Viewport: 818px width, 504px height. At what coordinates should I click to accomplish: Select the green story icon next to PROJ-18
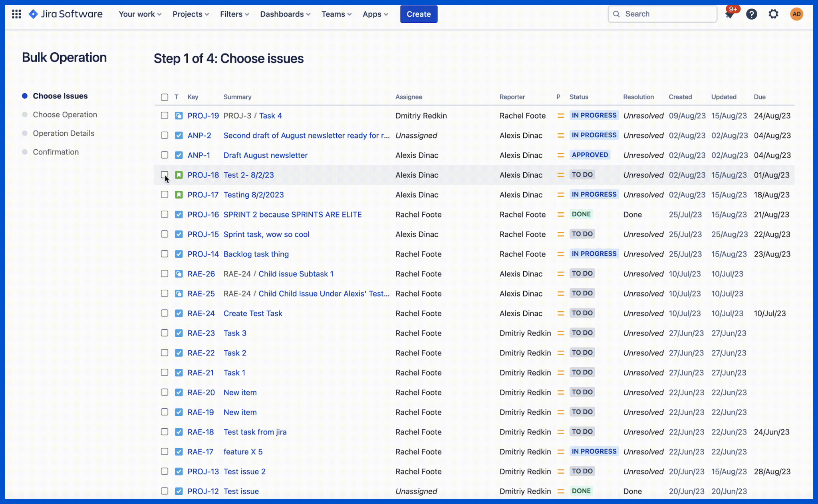(x=178, y=175)
